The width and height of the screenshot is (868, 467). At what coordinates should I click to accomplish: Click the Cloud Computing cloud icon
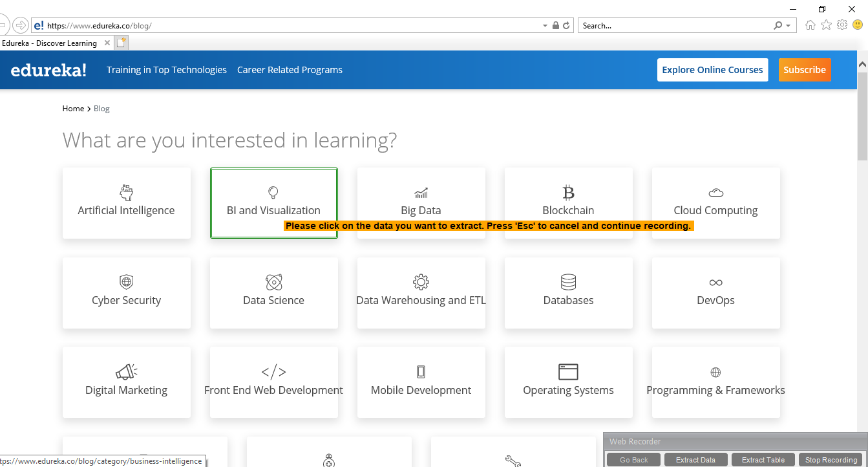click(715, 193)
